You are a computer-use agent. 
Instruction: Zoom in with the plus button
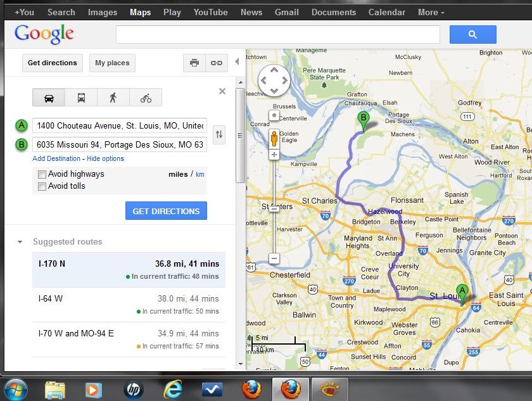(x=274, y=155)
